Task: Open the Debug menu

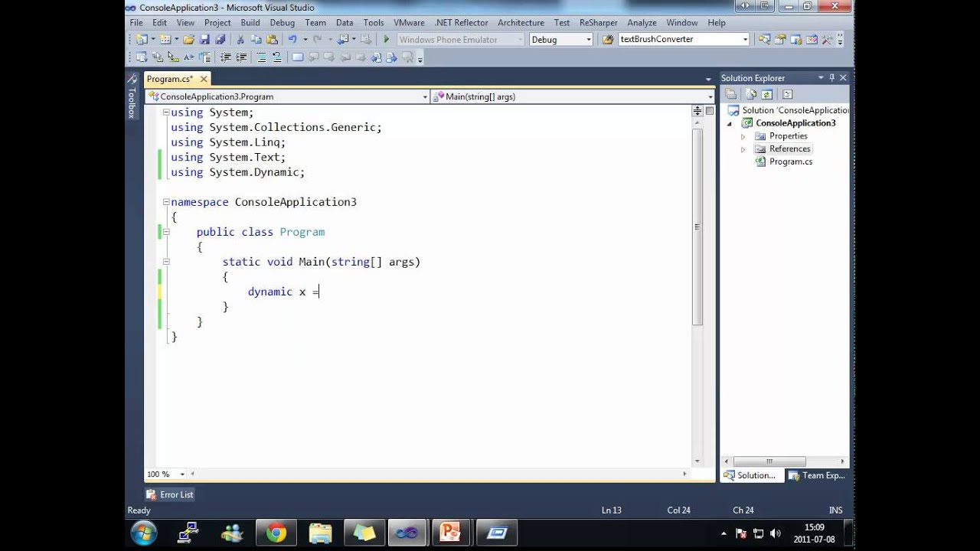Action: [x=282, y=23]
